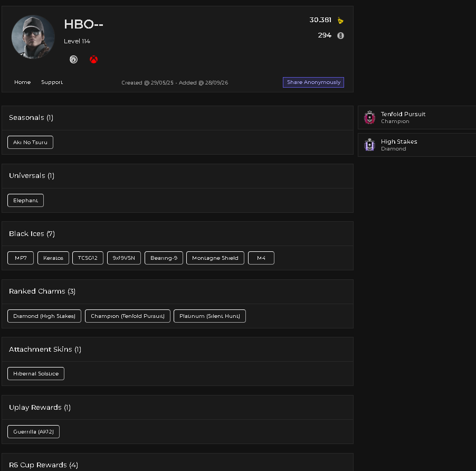The width and height of the screenshot is (476, 471).
Task: Select the Montagne Shield Black Ice tag
Action: [x=215, y=258]
